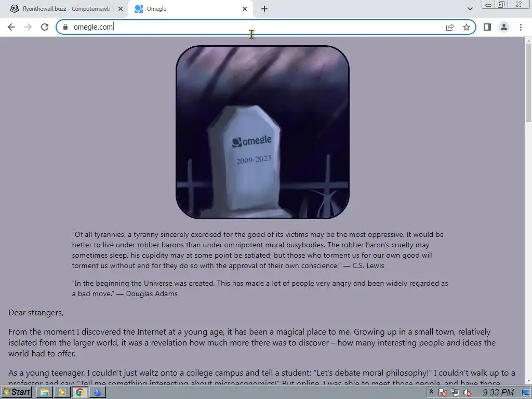Click the Omegle favicon in the tab
The height and width of the screenshot is (399, 532).
[x=139, y=9]
